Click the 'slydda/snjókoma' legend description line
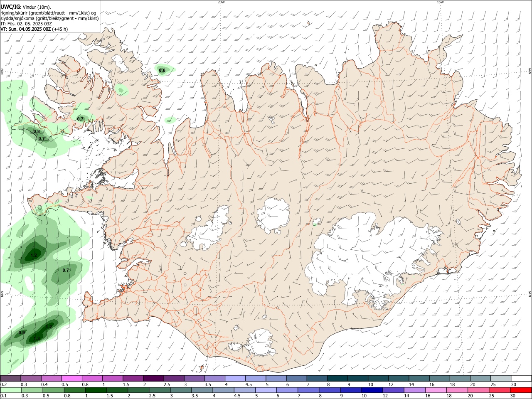The image size is (532, 399). pyautogui.click(x=49, y=18)
